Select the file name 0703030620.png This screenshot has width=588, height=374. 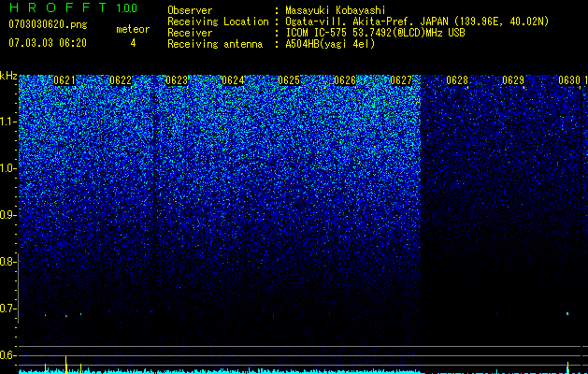pyautogui.click(x=48, y=24)
